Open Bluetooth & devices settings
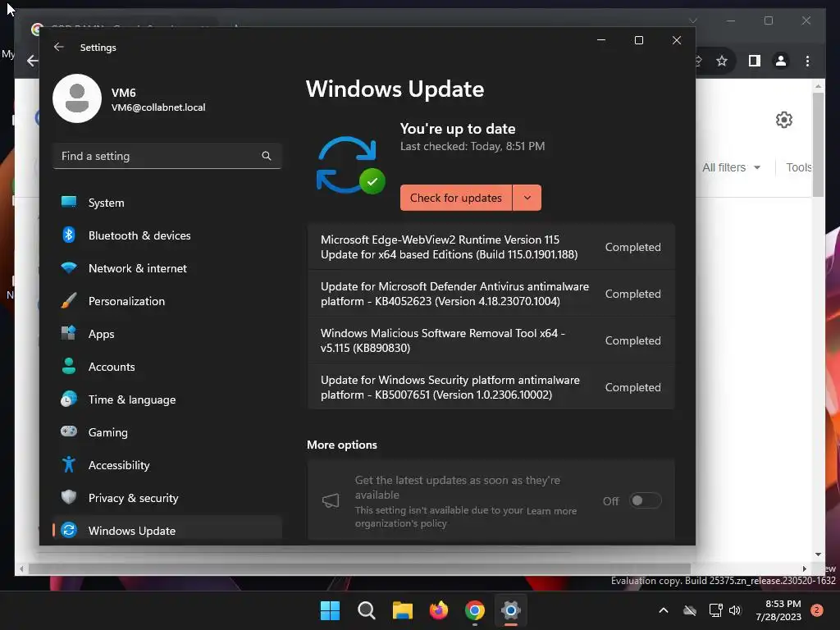This screenshot has width=840, height=630. [167, 235]
